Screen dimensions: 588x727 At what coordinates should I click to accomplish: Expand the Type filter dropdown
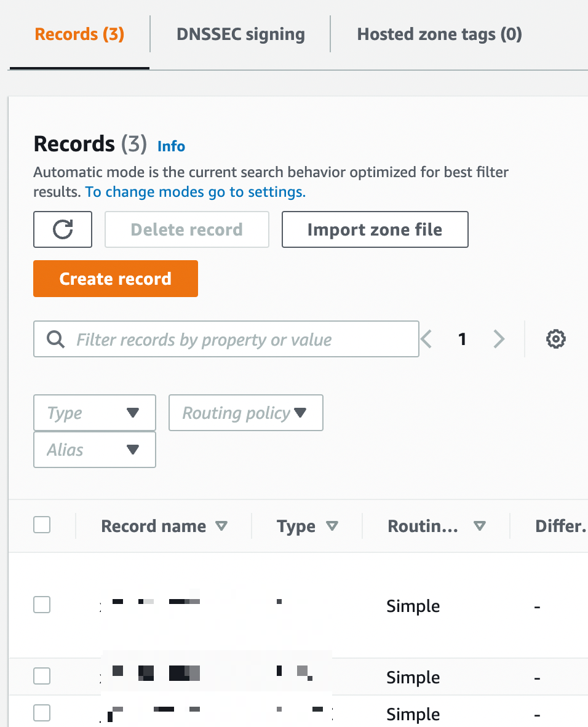click(x=95, y=413)
